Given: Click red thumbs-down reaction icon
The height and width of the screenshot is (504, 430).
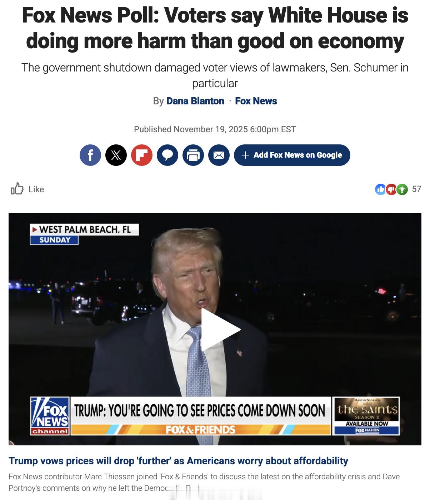Looking at the screenshot, I should [x=391, y=189].
